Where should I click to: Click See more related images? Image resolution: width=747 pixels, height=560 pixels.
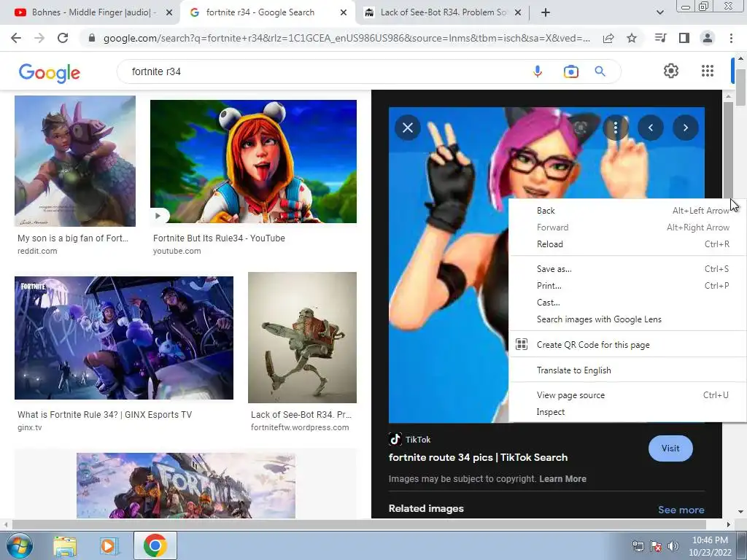(681, 510)
